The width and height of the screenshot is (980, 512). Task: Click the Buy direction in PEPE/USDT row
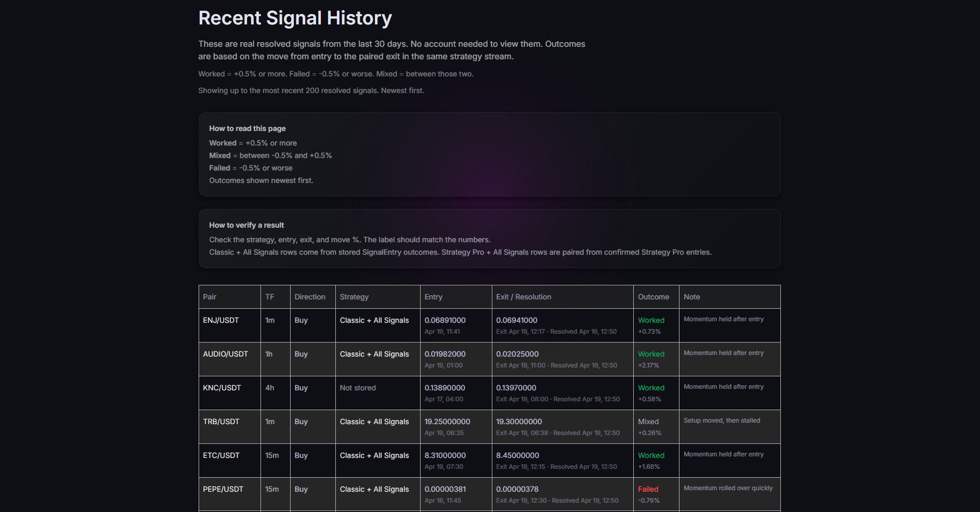[x=301, y=489]
